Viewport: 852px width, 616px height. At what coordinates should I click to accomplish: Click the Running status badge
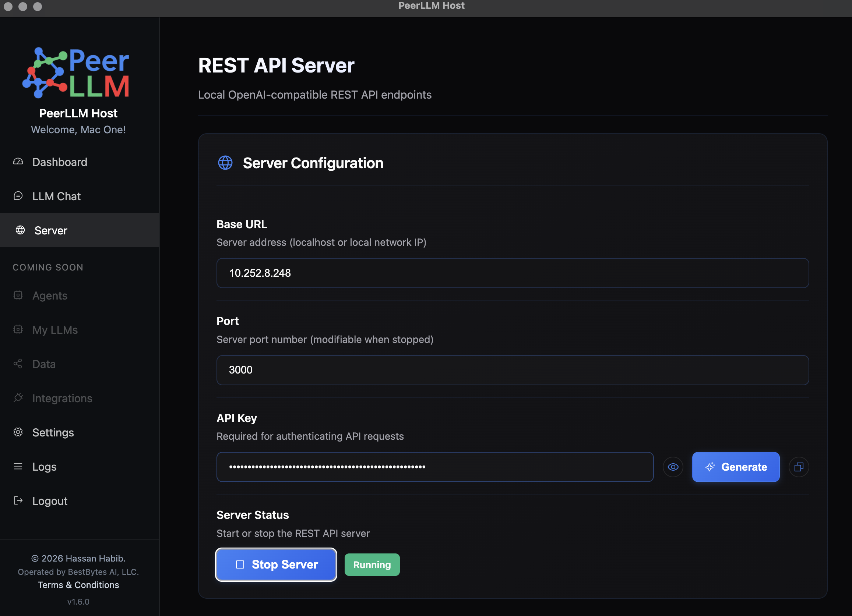pyautogui.click(x=372, y=564)
